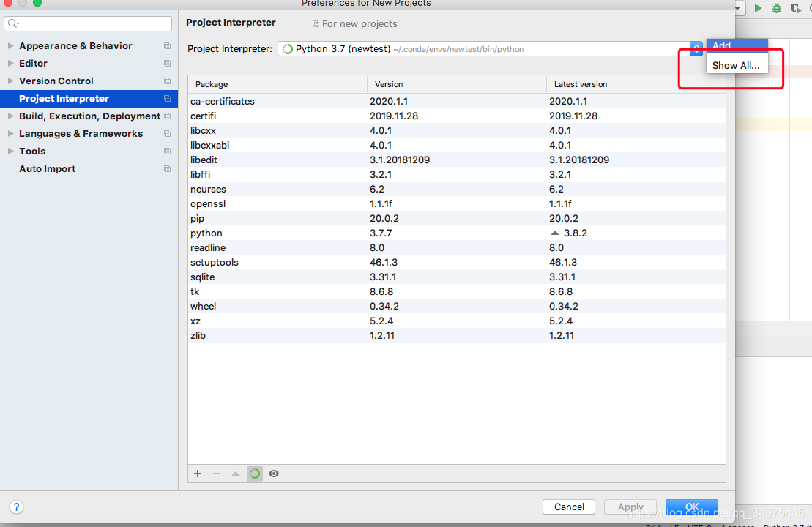Toggle the Use Conda package manager button
This screenshot has height=527, width=812.
pyautogui.click(x=254, y=474)
